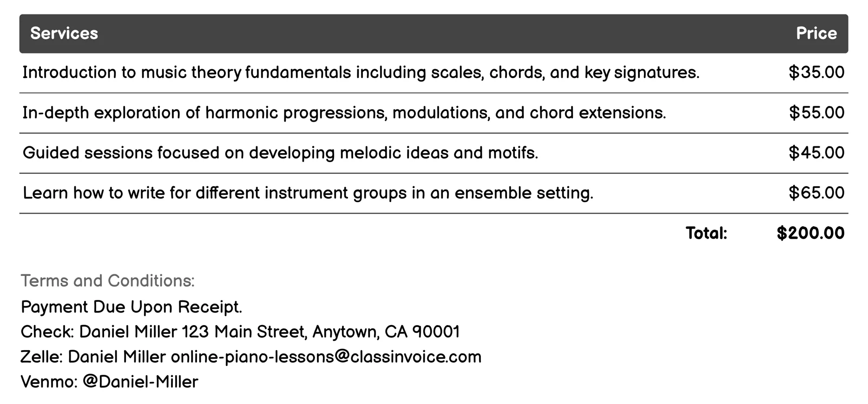Click the $55.00 price
868x404 pixels.
tap(816, 113)
